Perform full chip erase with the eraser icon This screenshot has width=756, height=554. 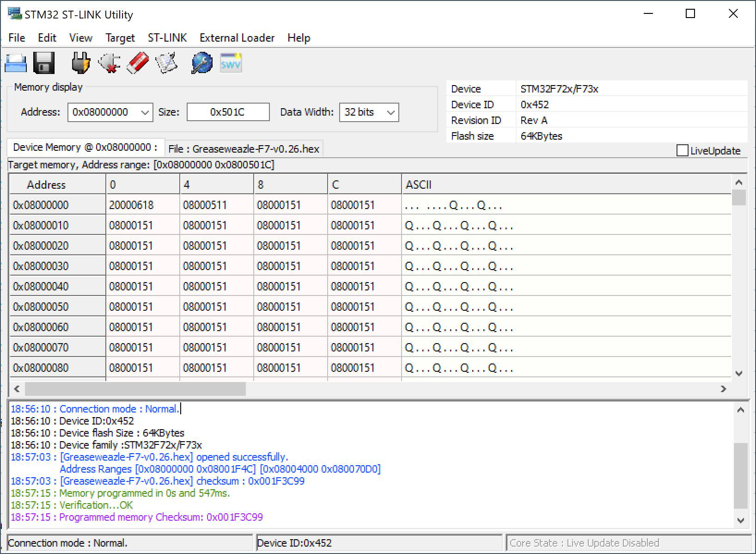[137, 63]
